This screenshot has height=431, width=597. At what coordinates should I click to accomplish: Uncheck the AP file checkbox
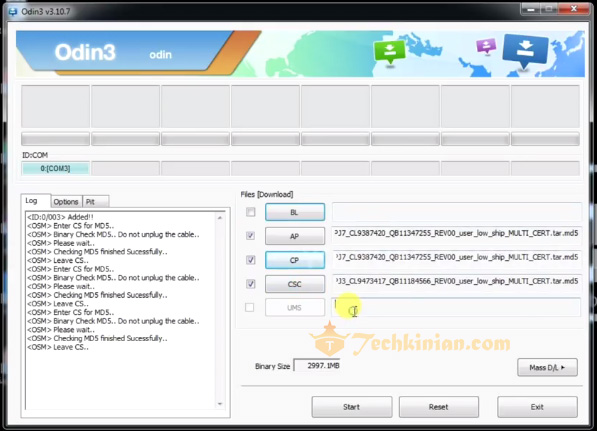pos(251,236)
